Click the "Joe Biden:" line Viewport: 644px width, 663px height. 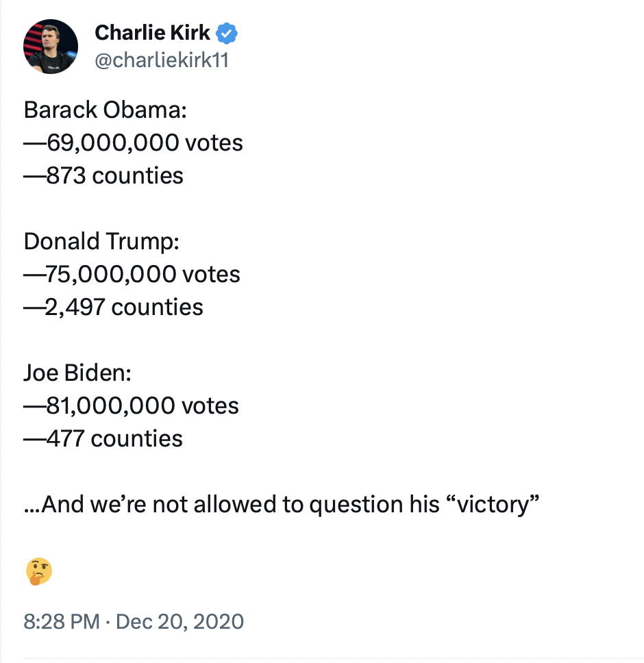pyautogui.click(x=77, y=373)
